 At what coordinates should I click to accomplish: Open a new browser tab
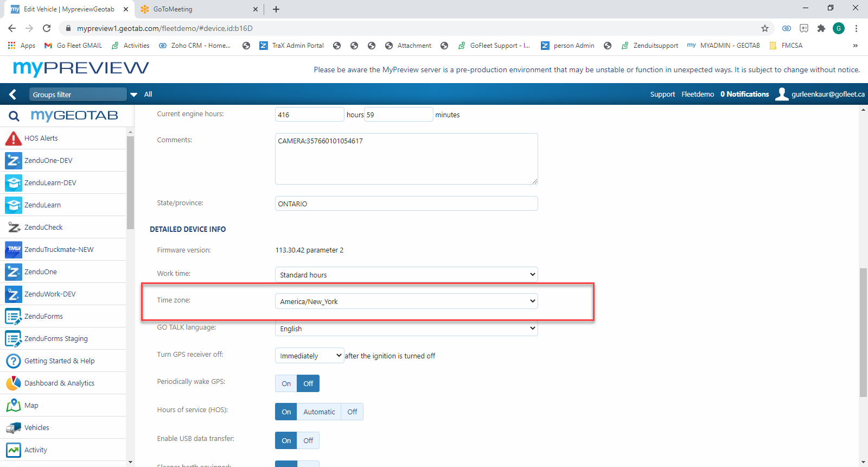click(x=276, y=9)
